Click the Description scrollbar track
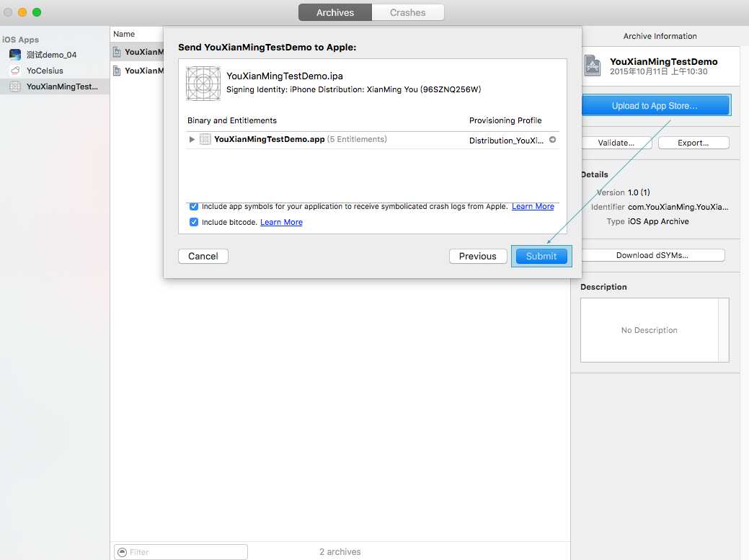 tap(723, 330)
